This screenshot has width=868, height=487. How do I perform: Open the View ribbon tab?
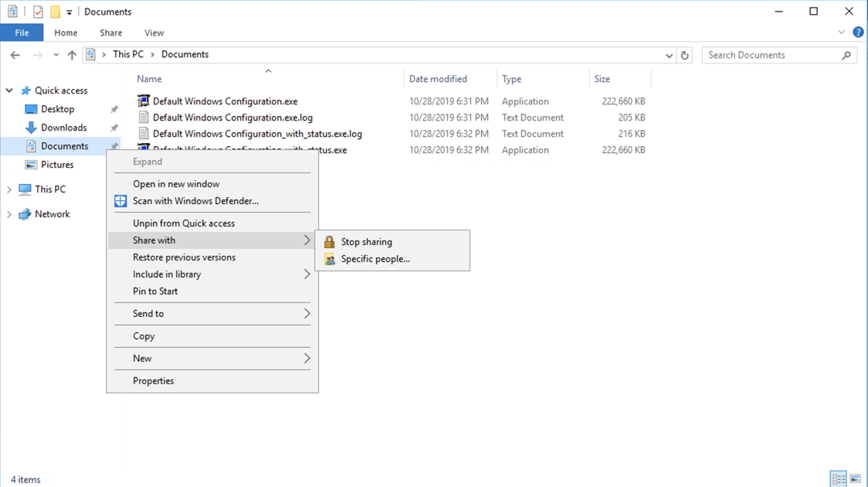[x=154, y=32]
